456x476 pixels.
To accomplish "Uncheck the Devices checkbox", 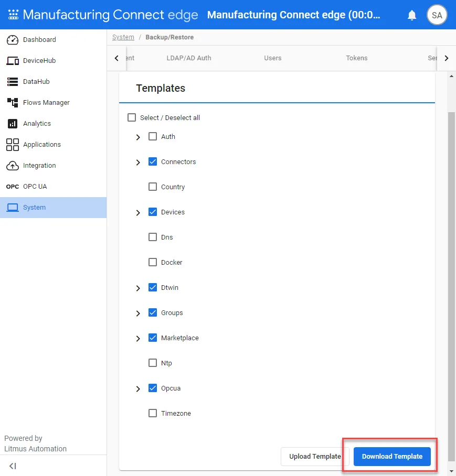I will 153,212.
